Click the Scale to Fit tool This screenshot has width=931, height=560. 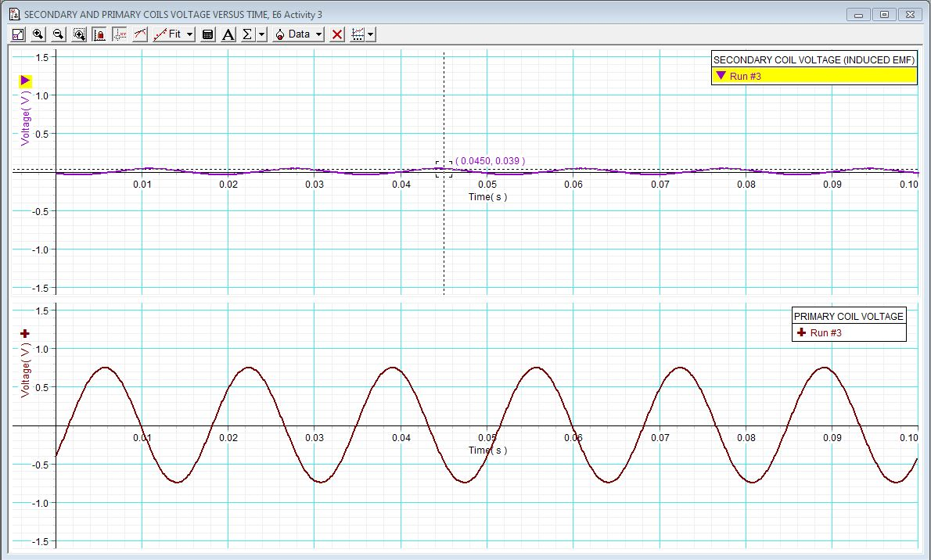[17, 34]
